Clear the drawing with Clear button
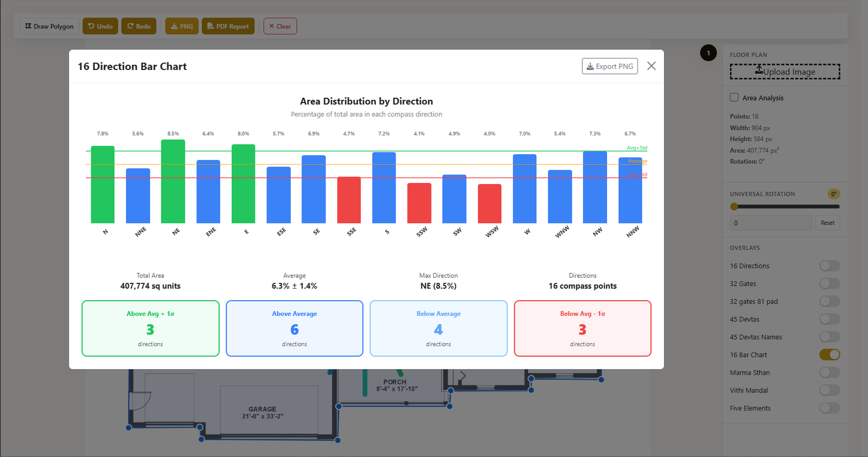Viewport: 868px width, 457px height. 280,26
